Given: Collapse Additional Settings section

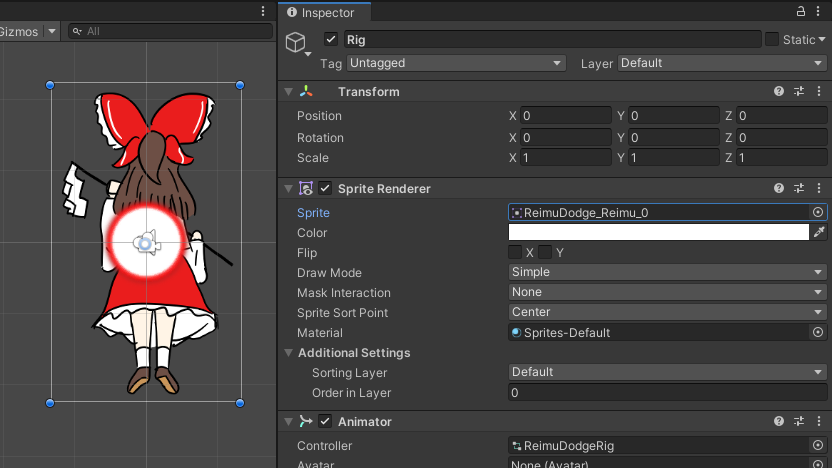Looking at the screenshot, I should 289,353.
